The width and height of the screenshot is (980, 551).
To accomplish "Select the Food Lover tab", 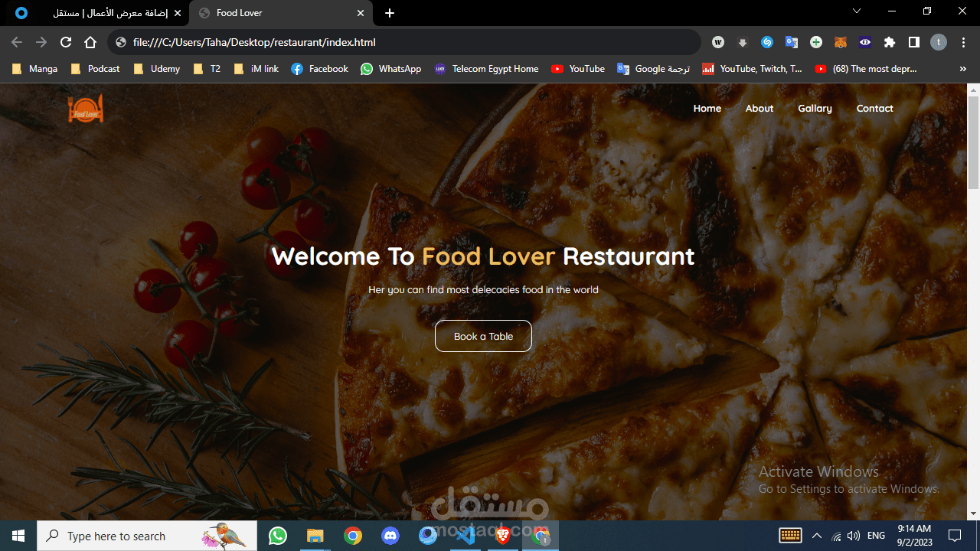I will click(281, 13).
